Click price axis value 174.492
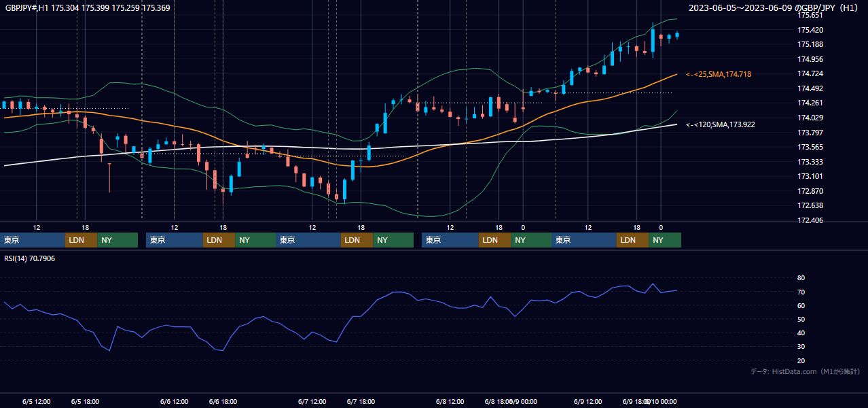 pyautogui.click(x=810, y=88)
